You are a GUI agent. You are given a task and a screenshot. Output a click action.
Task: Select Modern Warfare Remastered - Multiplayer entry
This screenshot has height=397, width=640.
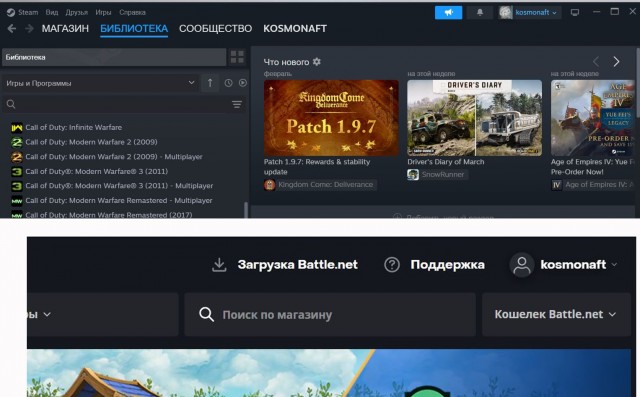119,200
